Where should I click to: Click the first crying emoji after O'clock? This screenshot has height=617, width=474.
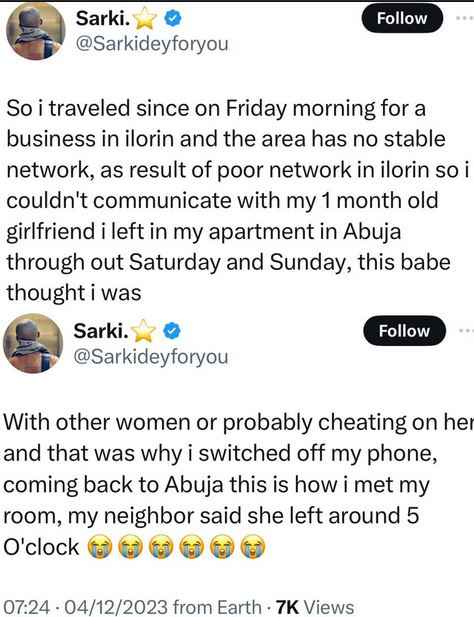tap(100, 547)
